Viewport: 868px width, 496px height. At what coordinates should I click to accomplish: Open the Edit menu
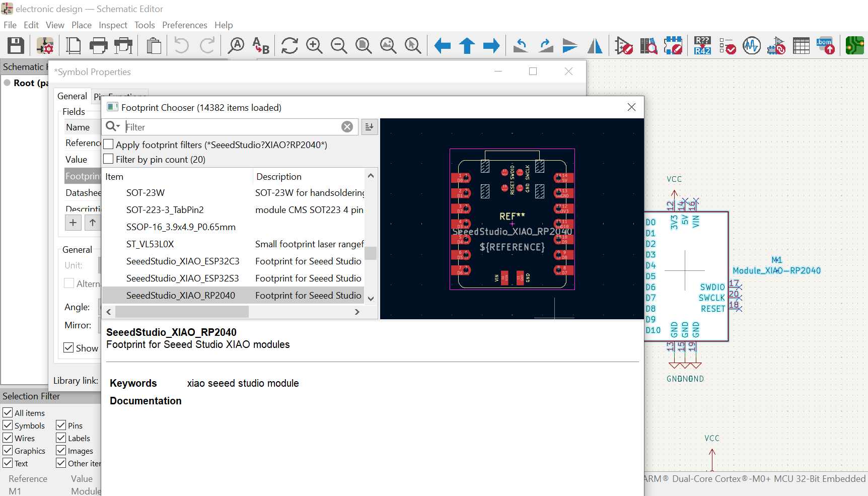coord(31,25)
